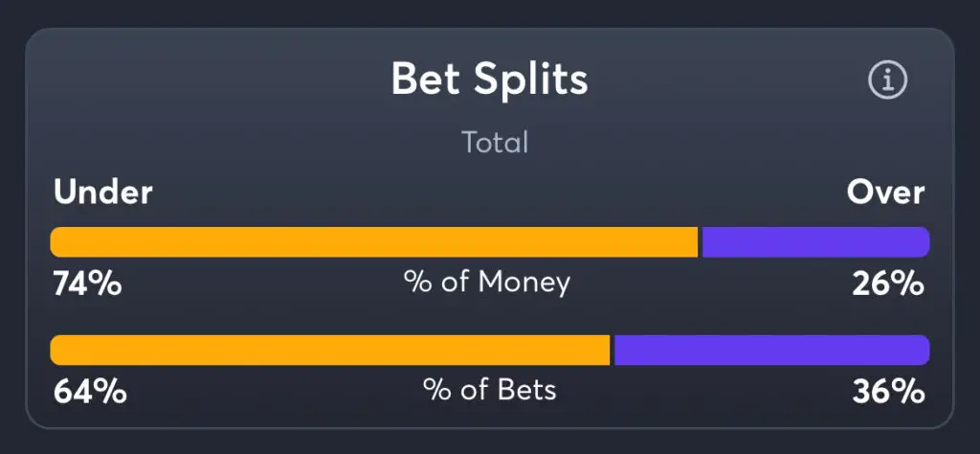Select the Bet Splits title
The width and height of the screenshot is (980, 454).
click(489, 79)
